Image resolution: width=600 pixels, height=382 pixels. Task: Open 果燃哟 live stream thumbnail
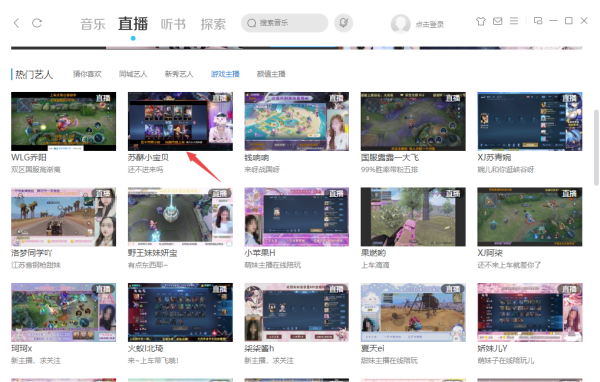coord(413,217)
